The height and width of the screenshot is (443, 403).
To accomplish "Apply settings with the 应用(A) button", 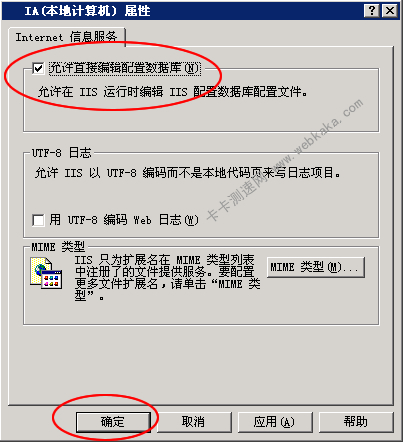I will pos(274,422).
